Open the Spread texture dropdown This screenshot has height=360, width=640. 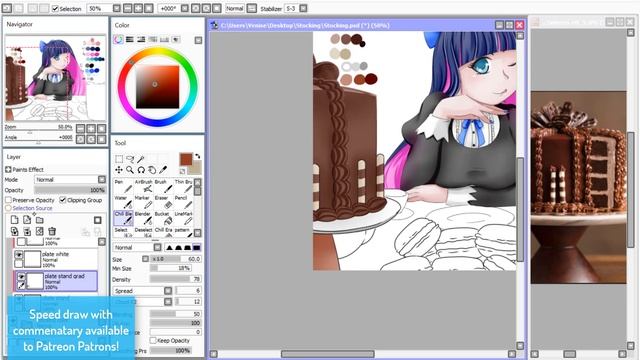(168, 291)
